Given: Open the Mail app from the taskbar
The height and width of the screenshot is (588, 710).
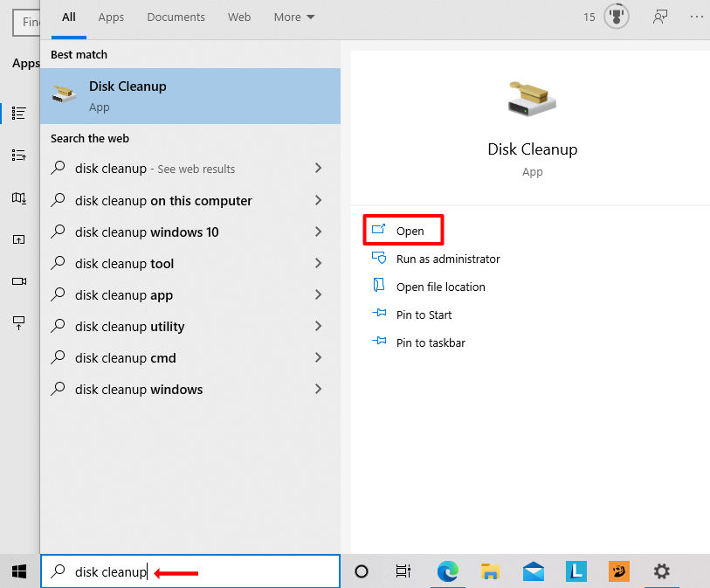Looking at the screenshot, I should pos(534,572).
